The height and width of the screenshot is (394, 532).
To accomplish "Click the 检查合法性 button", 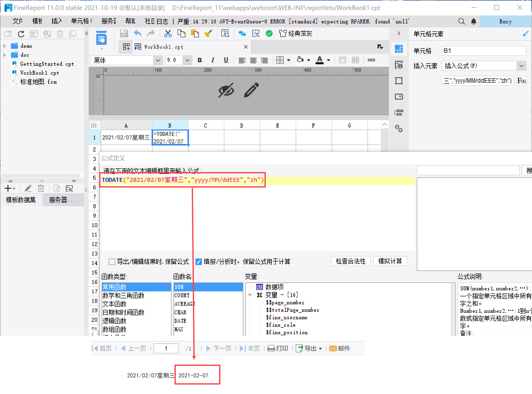I will [351, 261].
